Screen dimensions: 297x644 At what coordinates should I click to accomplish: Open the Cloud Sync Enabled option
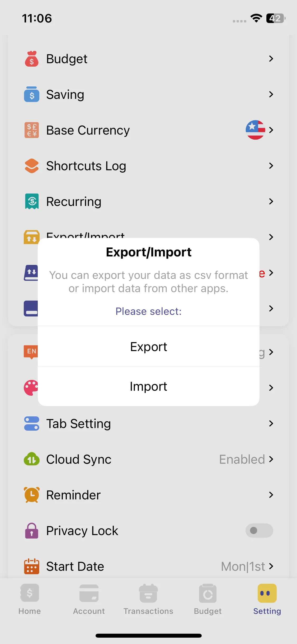point(242,459)
